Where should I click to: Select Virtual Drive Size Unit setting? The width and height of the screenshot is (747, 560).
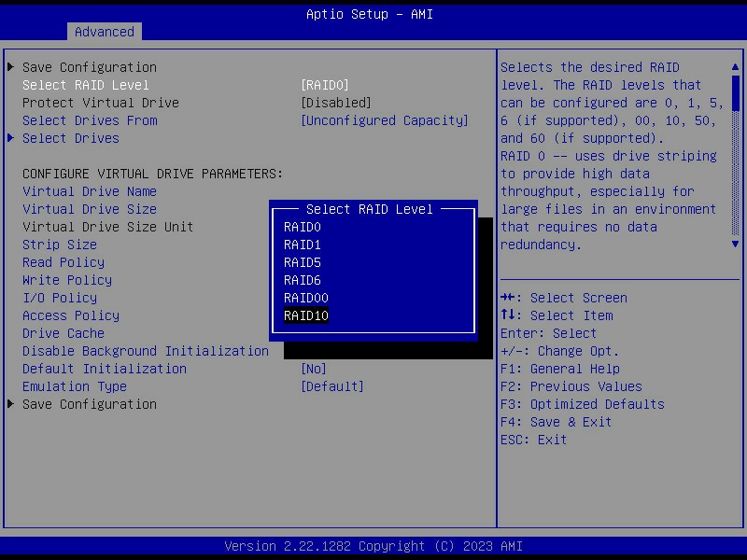click(x=108, y=227)
